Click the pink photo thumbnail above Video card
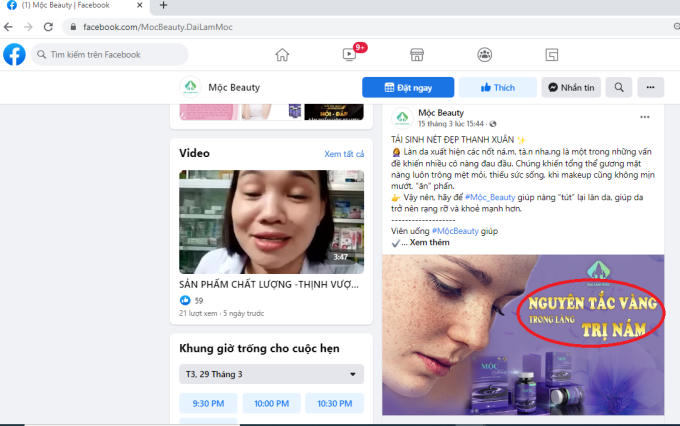Viewport: 680px width, 426px height. tap(209, 112)
